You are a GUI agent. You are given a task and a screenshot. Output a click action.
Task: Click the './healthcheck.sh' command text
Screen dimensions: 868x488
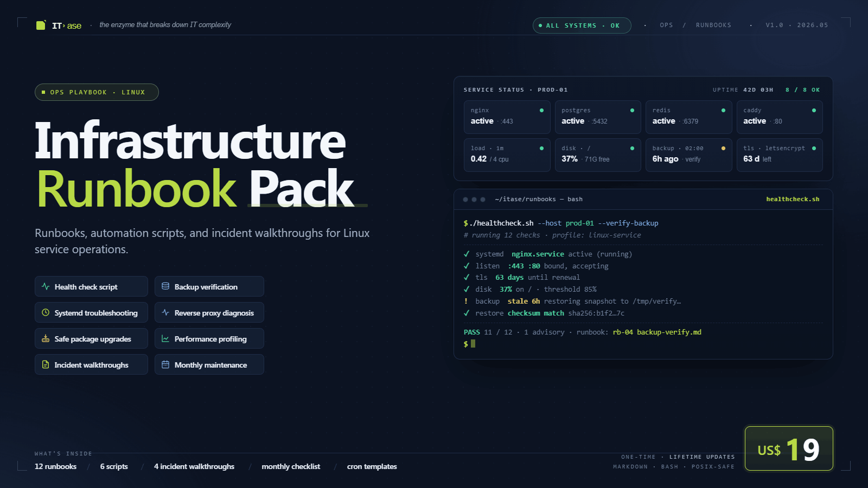[x=502, y=223]
